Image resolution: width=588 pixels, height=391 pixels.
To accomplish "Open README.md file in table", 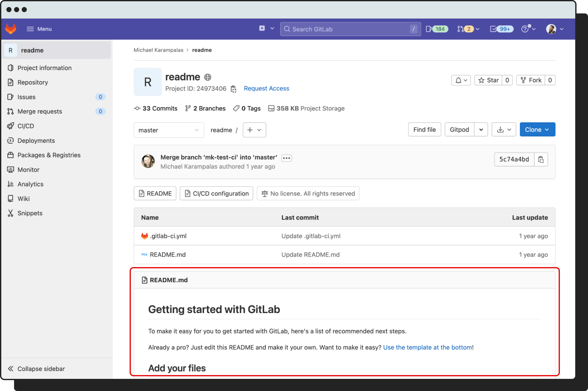I will pyautogui.click(x=168, y=255).
